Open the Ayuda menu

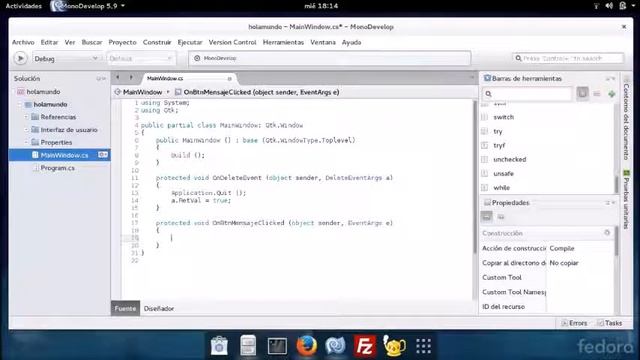(x=351, y=42)
